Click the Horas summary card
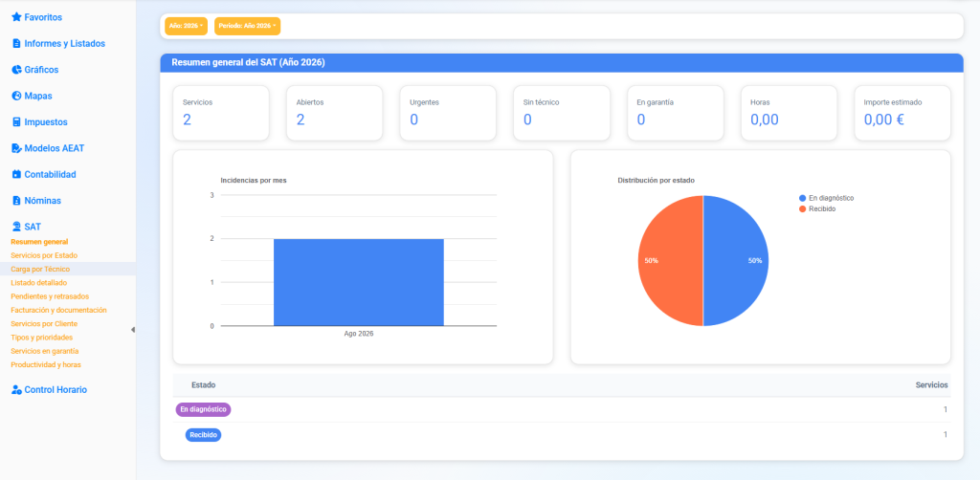 point(790,113)
